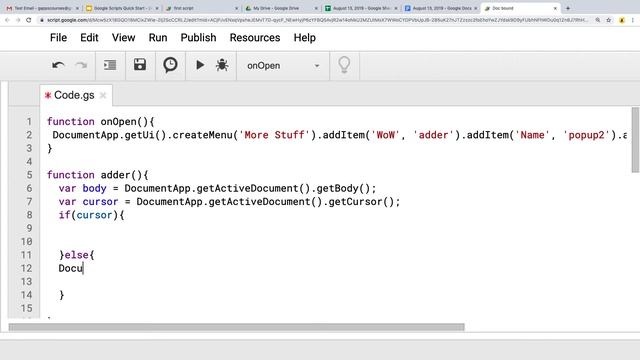Viewport: 640px width, 360px height.
Task: Click the Indent code icon
Action: tap(110, 65)
